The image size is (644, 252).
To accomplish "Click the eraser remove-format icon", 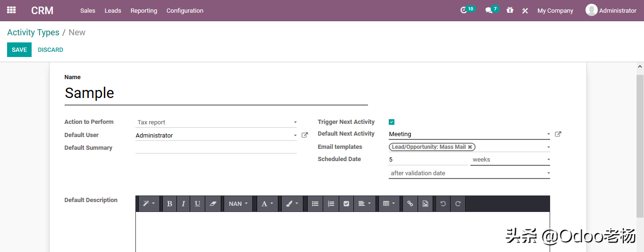I will pyautogui.click(x=213, y=204).
